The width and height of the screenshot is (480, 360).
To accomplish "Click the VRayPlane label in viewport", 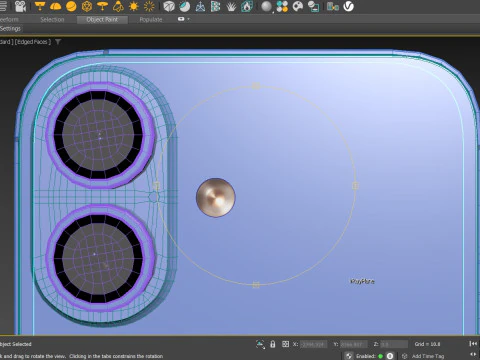I will tap(362, 281).
